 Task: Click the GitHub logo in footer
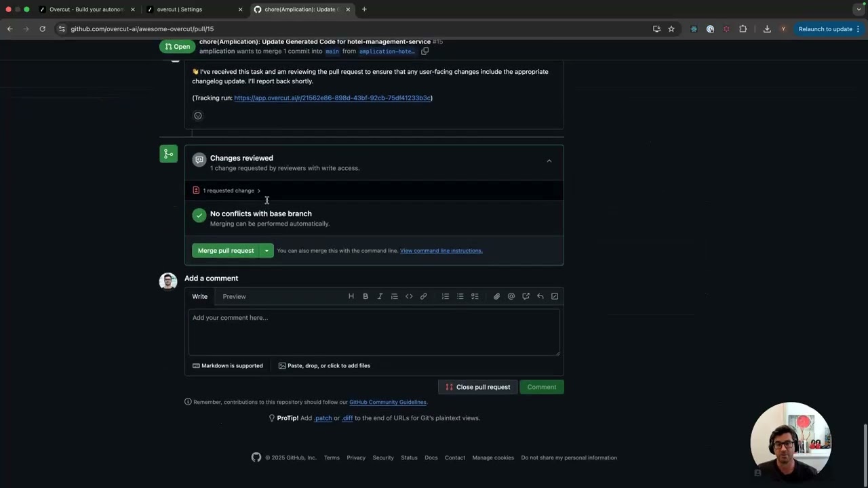point(256,457)
